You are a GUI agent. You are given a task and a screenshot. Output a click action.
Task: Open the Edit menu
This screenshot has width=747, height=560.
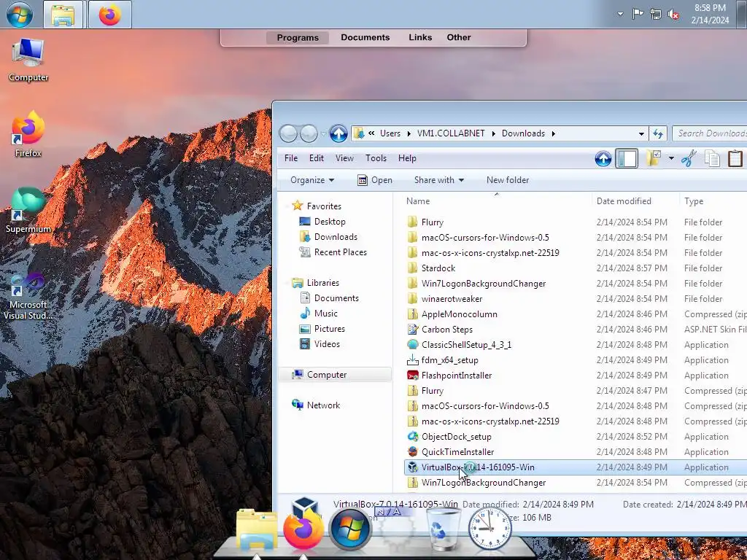coord(317,158)
